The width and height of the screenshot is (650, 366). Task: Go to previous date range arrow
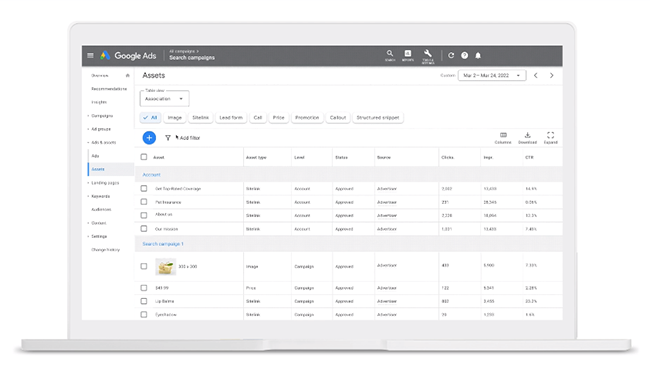pos(536,75)
